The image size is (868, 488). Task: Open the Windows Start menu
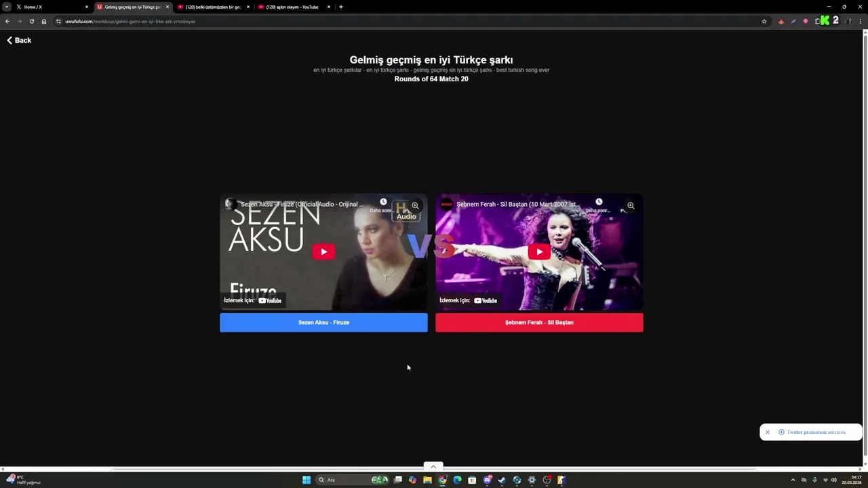pos(307,480)
